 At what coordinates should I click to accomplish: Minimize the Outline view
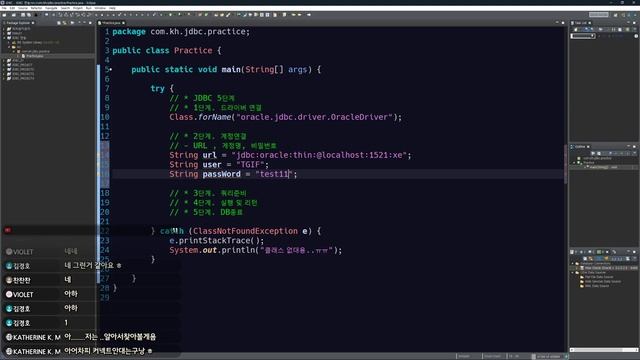[x=629, y=146]
